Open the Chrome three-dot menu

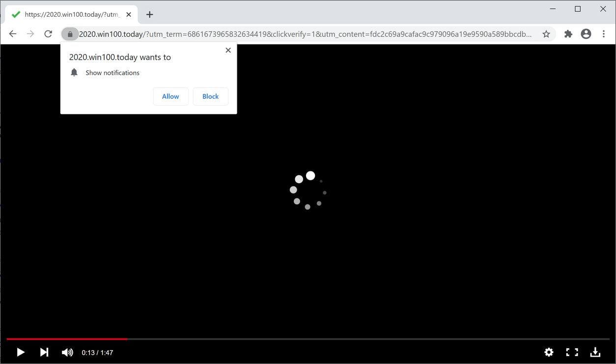click(604, 34)
